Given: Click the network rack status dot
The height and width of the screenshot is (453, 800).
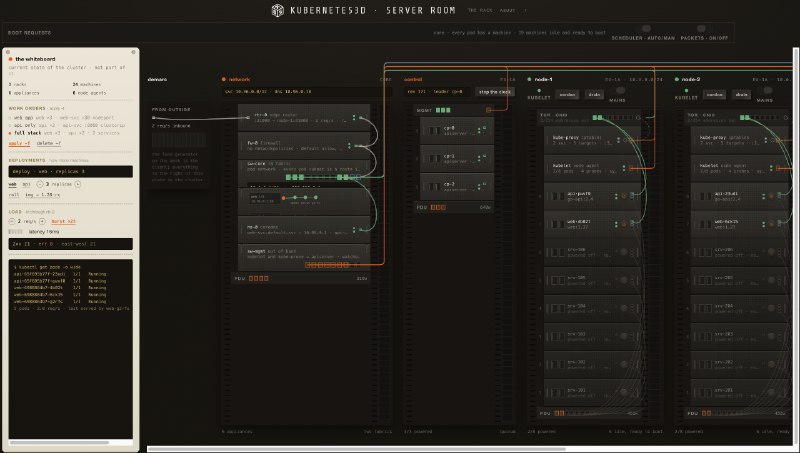Looking at the screenshot, I should tap(223, 80).
